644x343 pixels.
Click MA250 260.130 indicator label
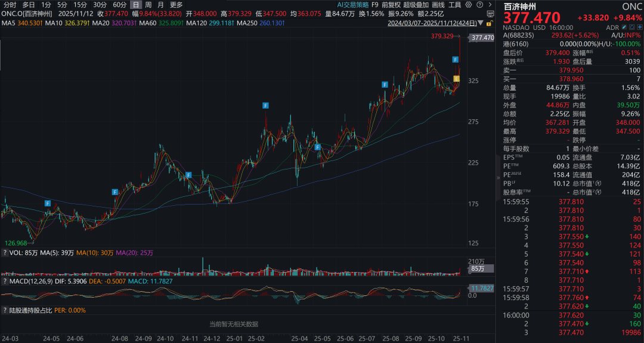pos(261,23)
